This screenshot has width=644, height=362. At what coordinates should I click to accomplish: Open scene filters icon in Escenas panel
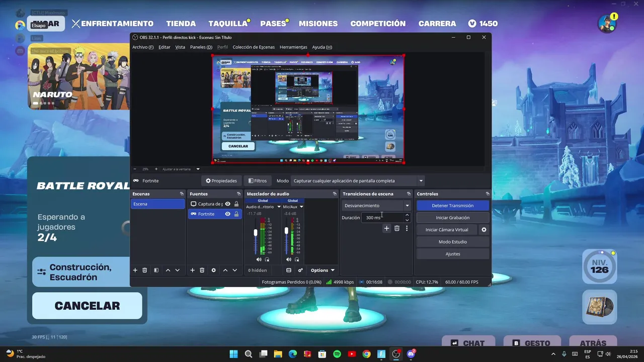coord(156,270)
